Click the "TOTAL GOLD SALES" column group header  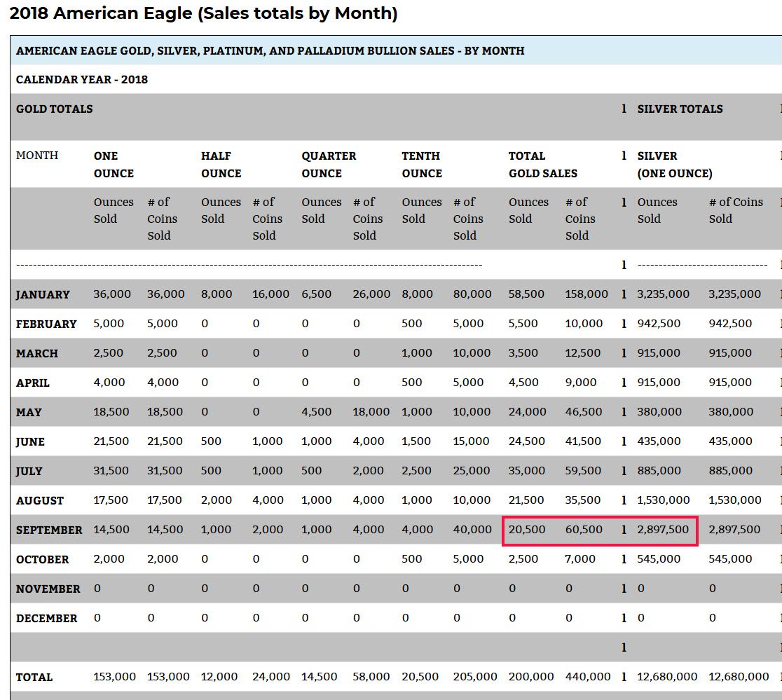(x=543, y=165)
